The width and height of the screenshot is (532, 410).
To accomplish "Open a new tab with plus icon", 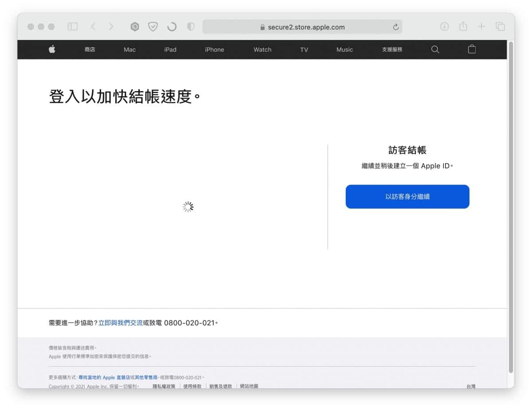I will (481, 27).
